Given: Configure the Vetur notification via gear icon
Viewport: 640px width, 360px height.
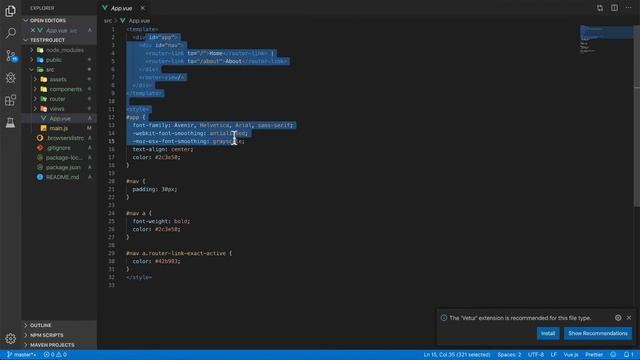Looking at the screenshot, I should point(618,318).
